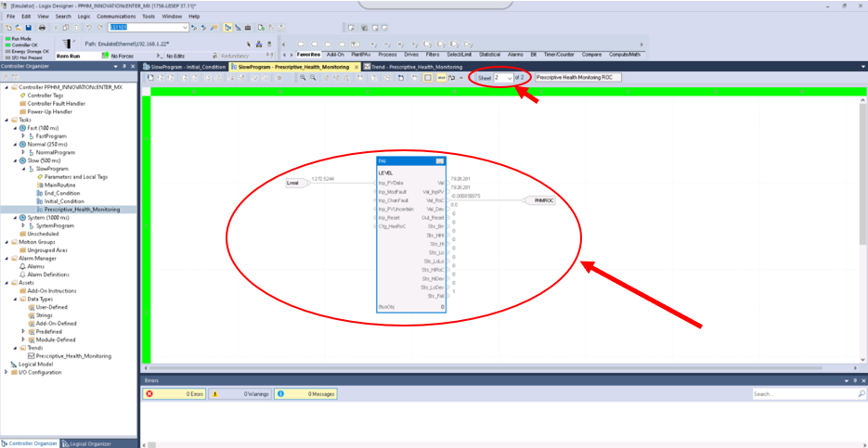Collapse the Alarm Manager folder
This screenshot has width=868, height=448.
[x=6, y=258]
